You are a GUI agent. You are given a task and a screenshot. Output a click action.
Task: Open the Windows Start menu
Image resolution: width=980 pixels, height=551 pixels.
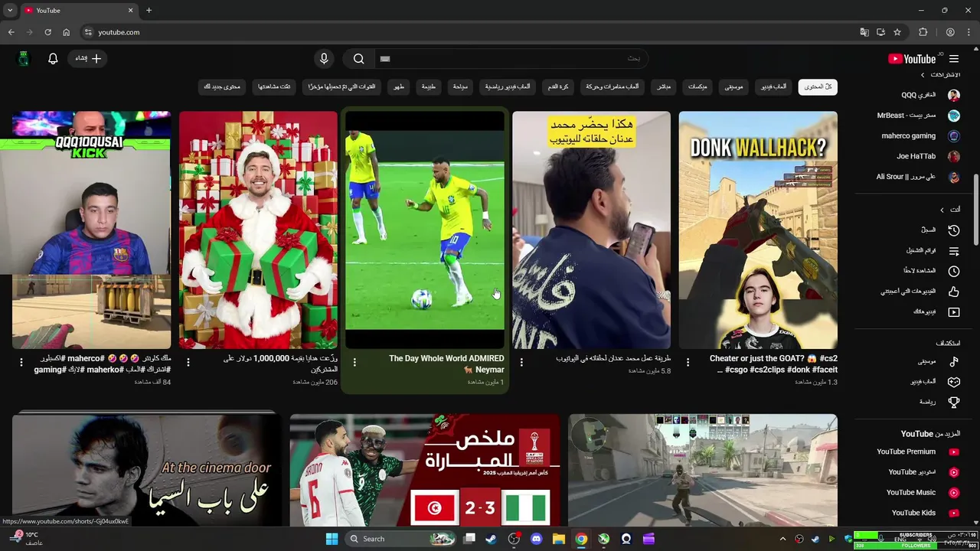tap(332, 539)
